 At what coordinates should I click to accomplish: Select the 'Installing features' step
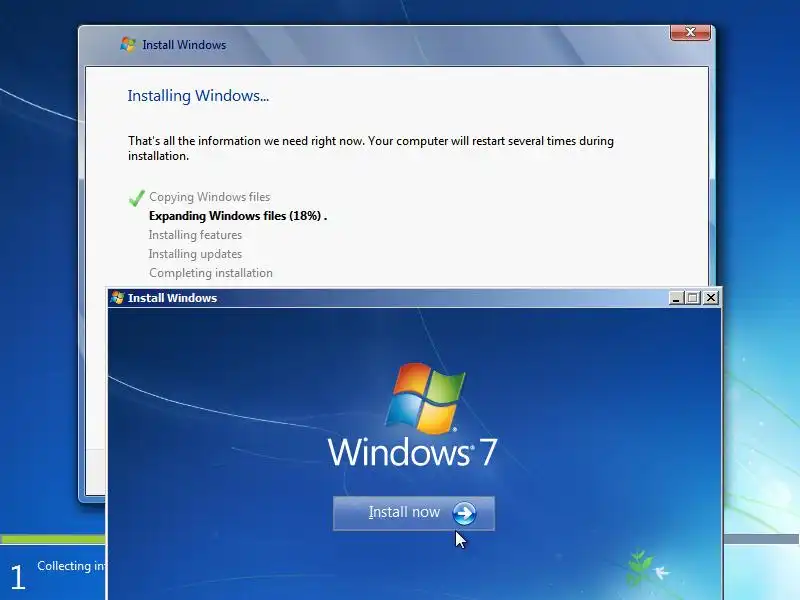click(195, 235)
